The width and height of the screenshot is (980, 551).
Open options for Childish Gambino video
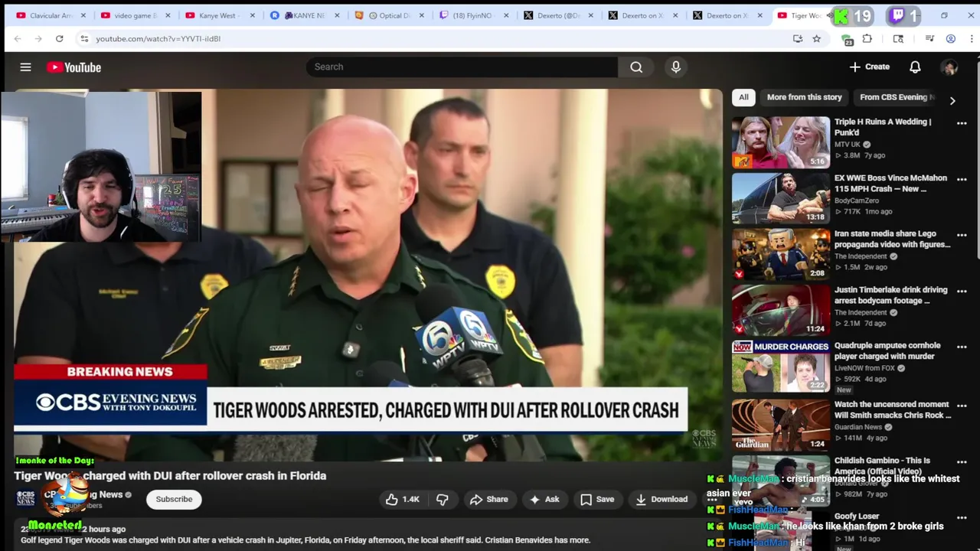962,462
